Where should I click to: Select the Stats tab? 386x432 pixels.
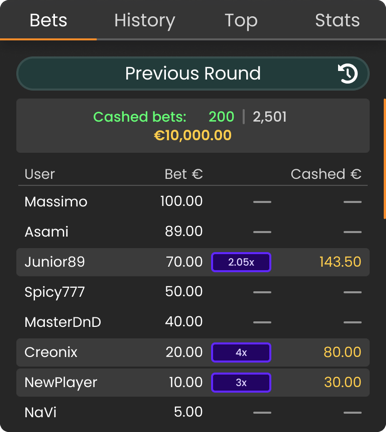click(x=337, y=20)
